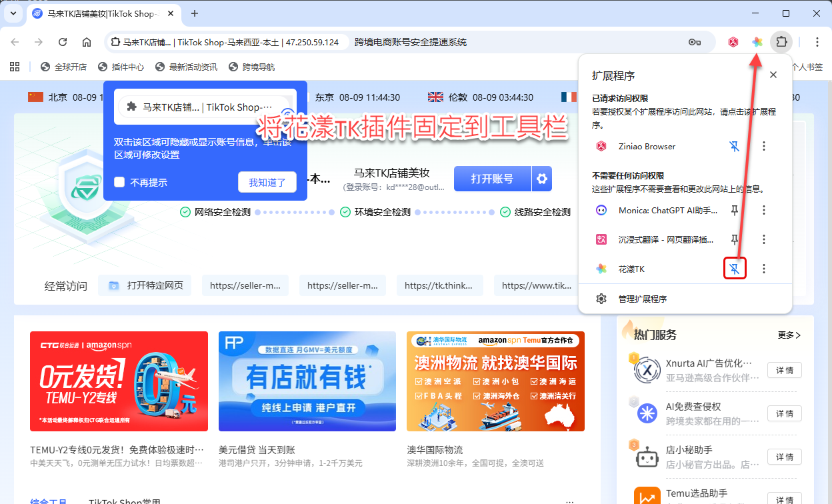Screen dimensions: 832x504
Task: Close the 马来TK店铺美妆 browser tab
Action: pos(170,13)
